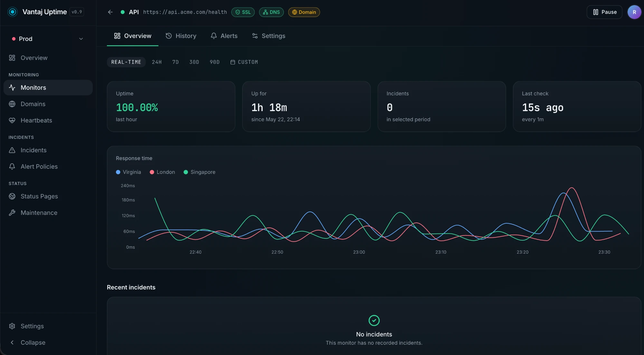Viewport: 644px width, 355px height.
Task: Click the warning triangle icon beside Incidents
Action: point(12,150)
